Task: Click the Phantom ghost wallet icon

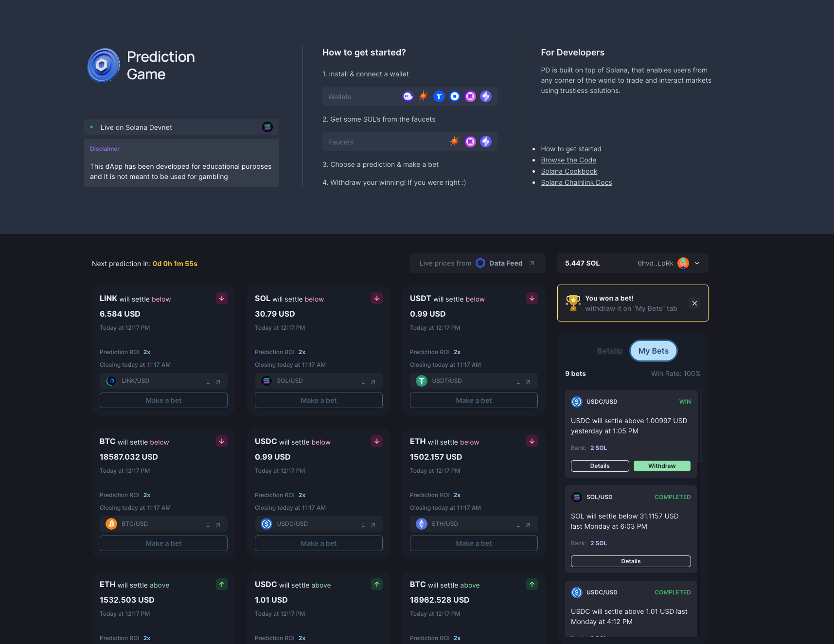Action: tap(408, 96)
